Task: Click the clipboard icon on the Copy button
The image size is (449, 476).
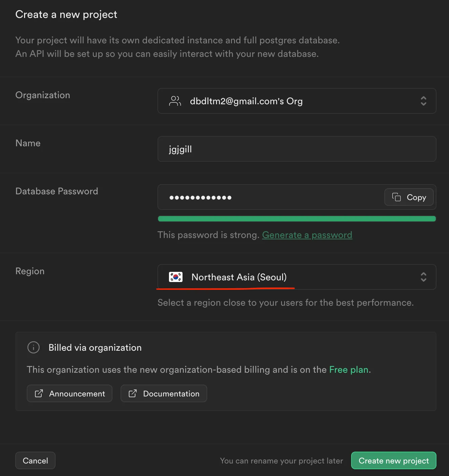Action: click(x=396, y=197)
